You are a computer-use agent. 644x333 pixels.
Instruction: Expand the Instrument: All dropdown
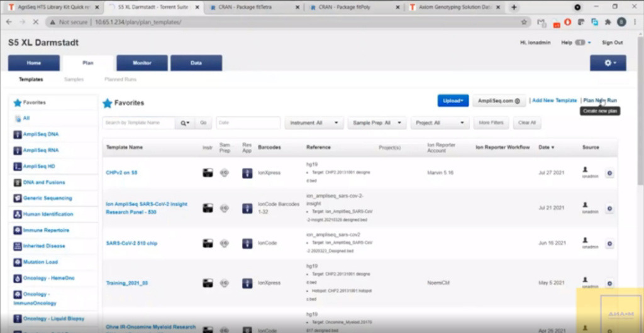[314, 123]
